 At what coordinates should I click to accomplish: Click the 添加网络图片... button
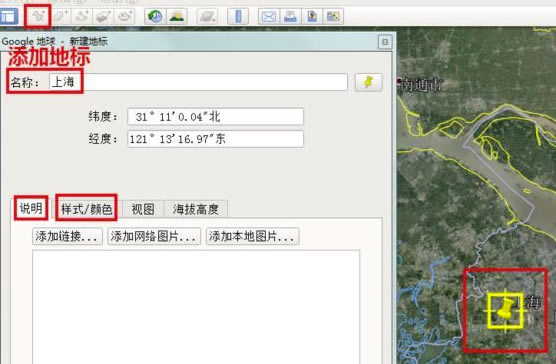click(154, 236)
